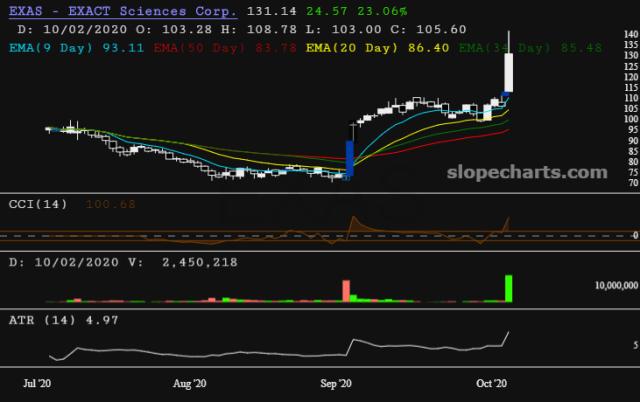Click the Aug '20 date axis label
640x402 pixels.
(x=189, y=383)
